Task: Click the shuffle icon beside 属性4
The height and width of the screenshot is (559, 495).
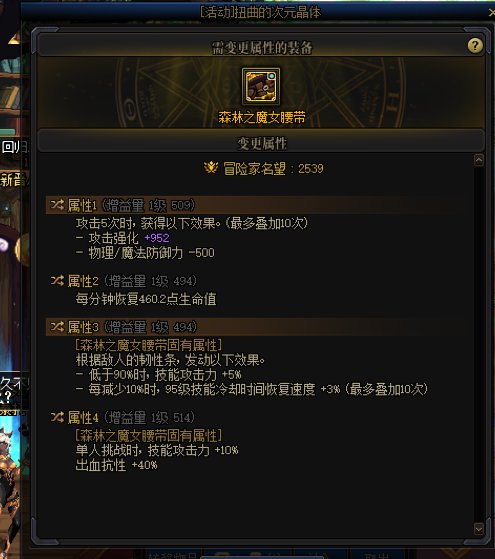Action: tap(57, 417)
